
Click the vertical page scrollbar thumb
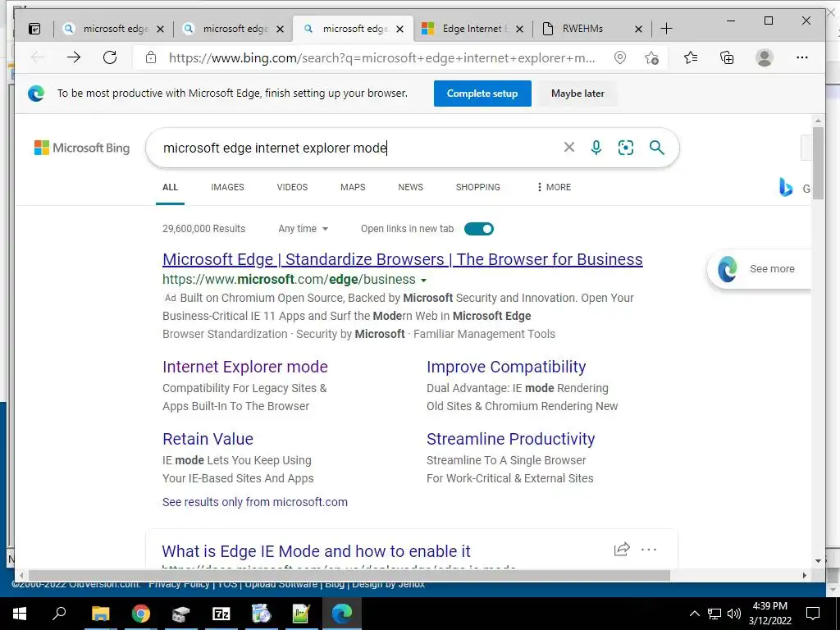click(x=818, y=163)
